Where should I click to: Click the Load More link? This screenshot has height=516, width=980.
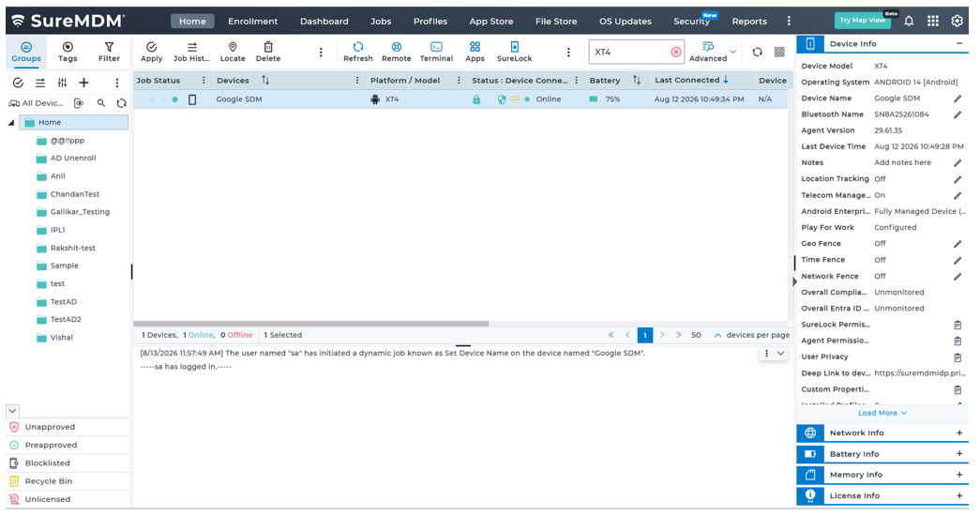click(882, 413)
